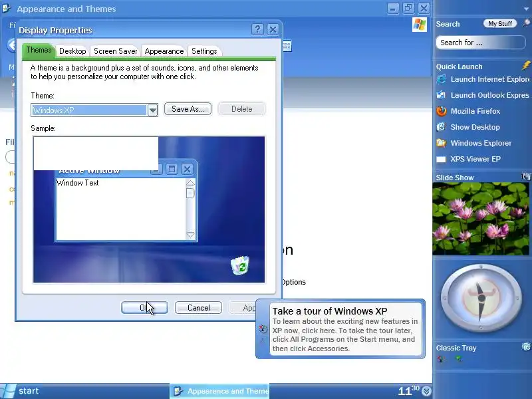
Task: Click the camera icon beside Slide Show
Action: tap(526, 176)
